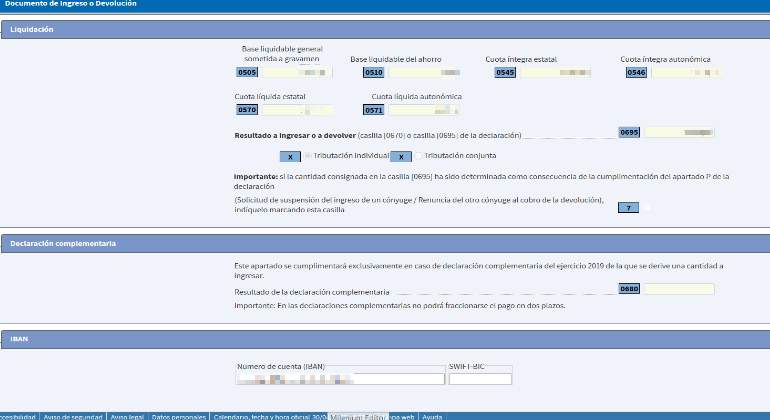
Task: Click the 0546 box number label
Action: click(636, 72)
